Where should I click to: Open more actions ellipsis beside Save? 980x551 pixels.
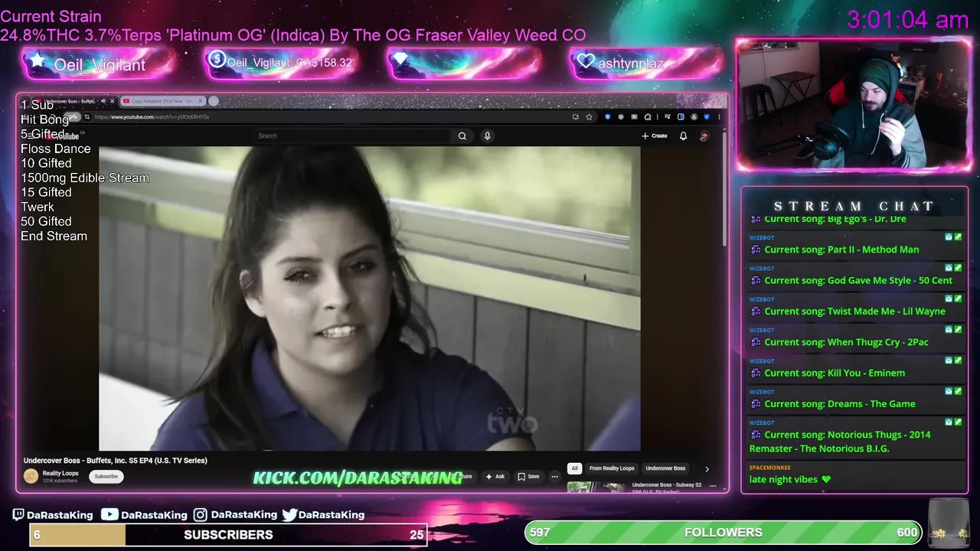(x=554, y=476)
